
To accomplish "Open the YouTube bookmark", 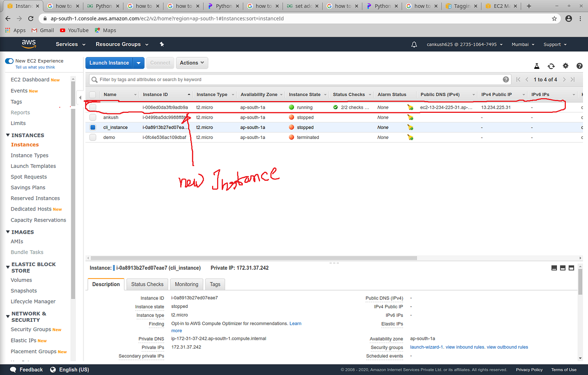I will click(74, 30).
